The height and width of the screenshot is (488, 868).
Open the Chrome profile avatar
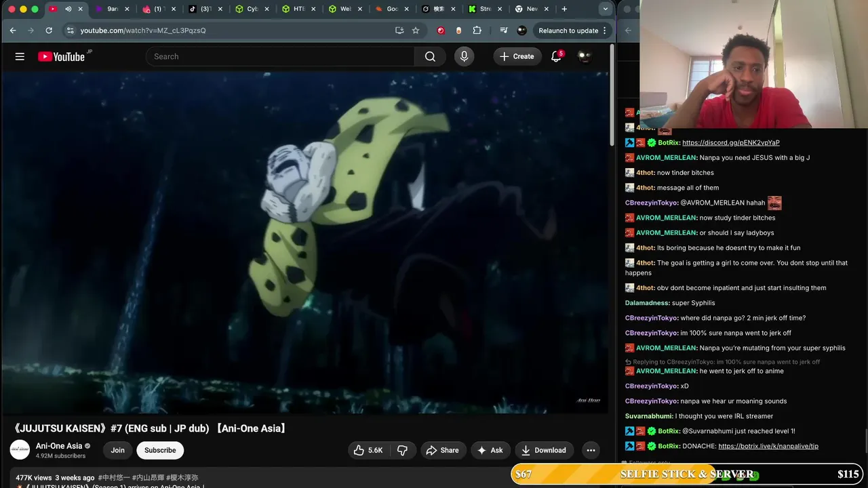click(x=521, y=30)
